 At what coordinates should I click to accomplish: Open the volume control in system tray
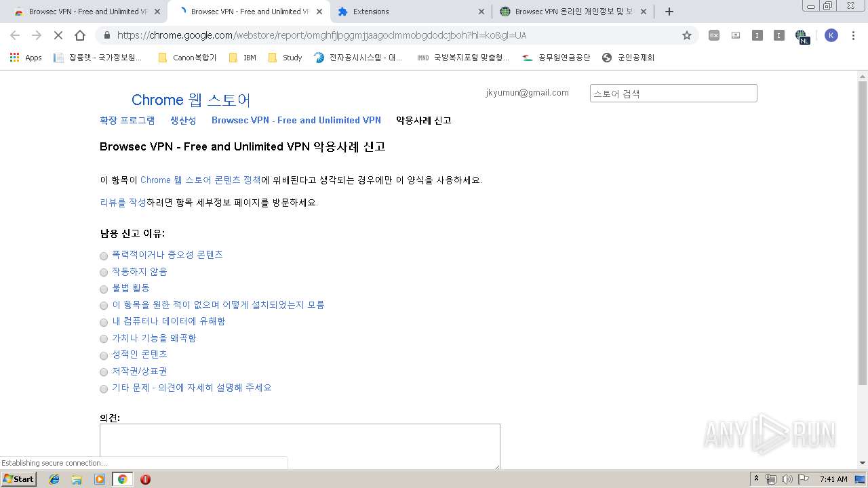[787, 479]
